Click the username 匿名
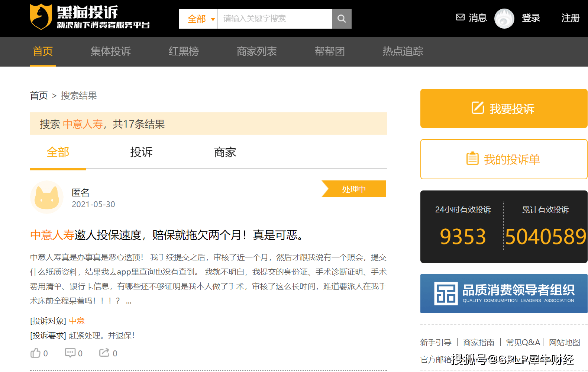The width and height of the screenshot is (588, 372). (81, 192)
